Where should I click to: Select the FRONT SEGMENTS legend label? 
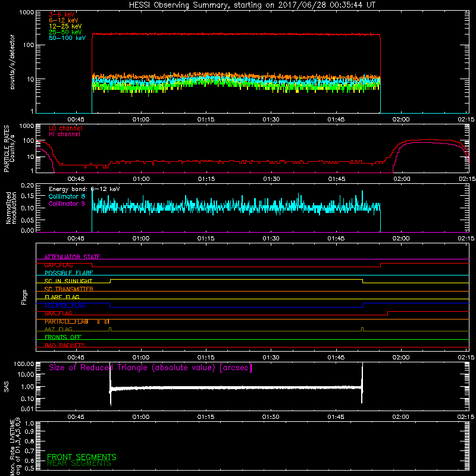pyautogui.click(x=82, y=457)
